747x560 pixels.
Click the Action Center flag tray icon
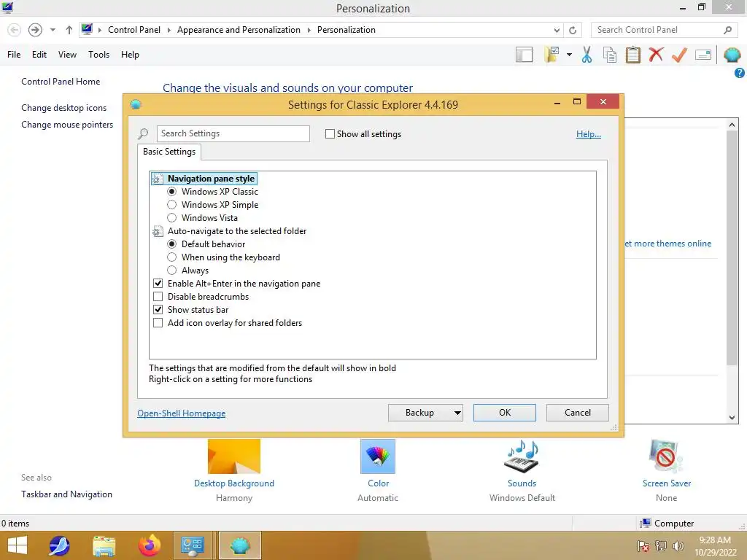643,546
